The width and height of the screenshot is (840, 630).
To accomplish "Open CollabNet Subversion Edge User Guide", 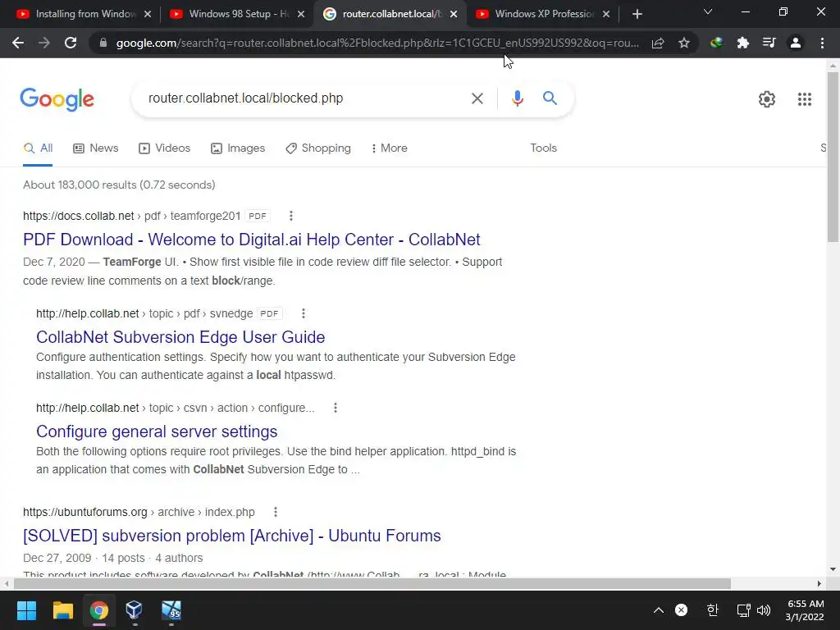I will coord(180,337).
